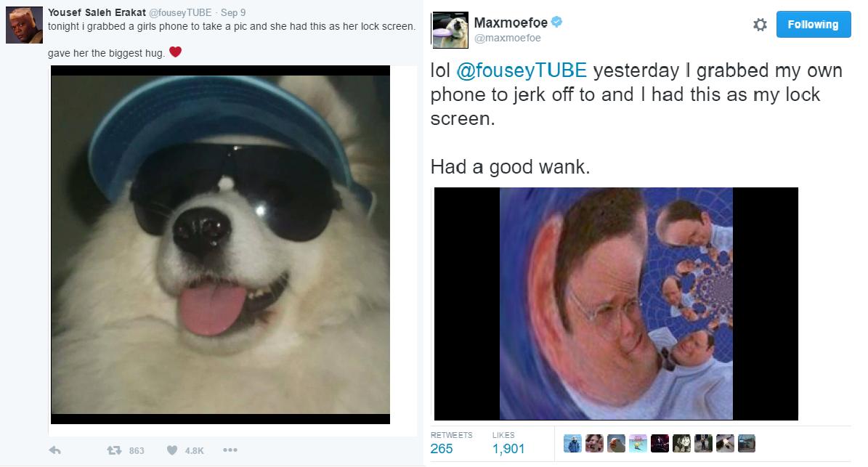The width and height of the screenshot is (868, 467).
Task: View the 265 retweets list
Action: (451, 443)
